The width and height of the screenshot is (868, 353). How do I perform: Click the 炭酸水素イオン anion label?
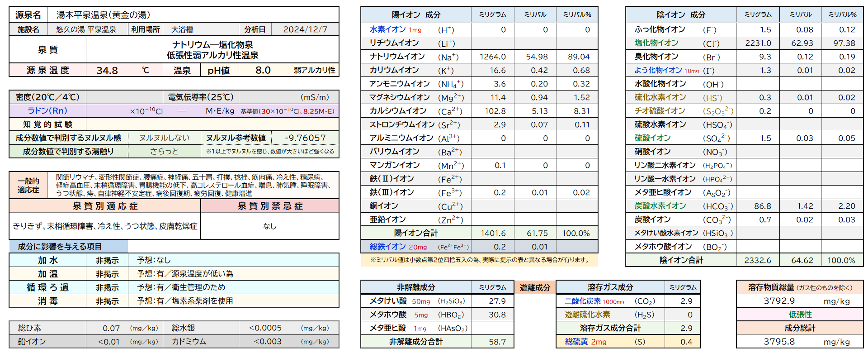(660, 206)
